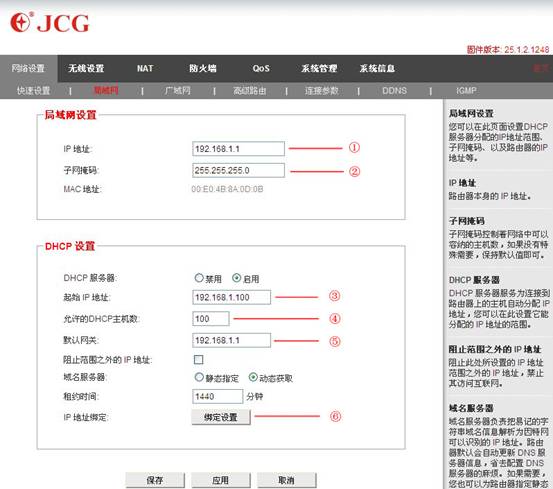553x489 pixels.
Task: Open 绑定设置 for IP address binding
Action: (x=221, y=417)
